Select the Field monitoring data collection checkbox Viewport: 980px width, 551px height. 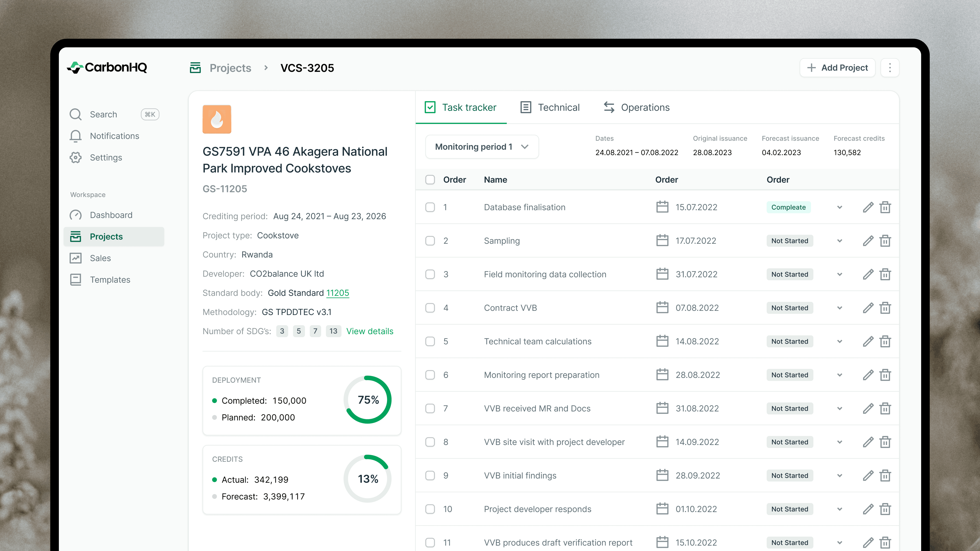point(430,274)
